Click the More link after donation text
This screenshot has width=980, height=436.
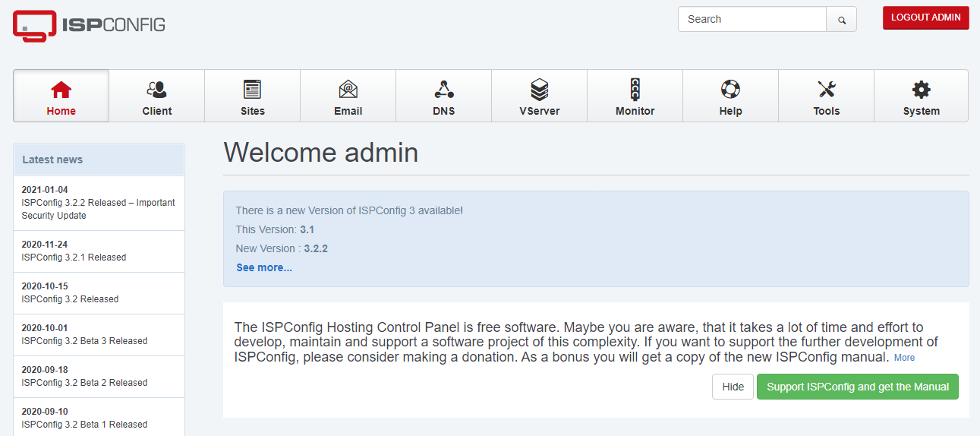pyautogui.click(x=904, y=358)
